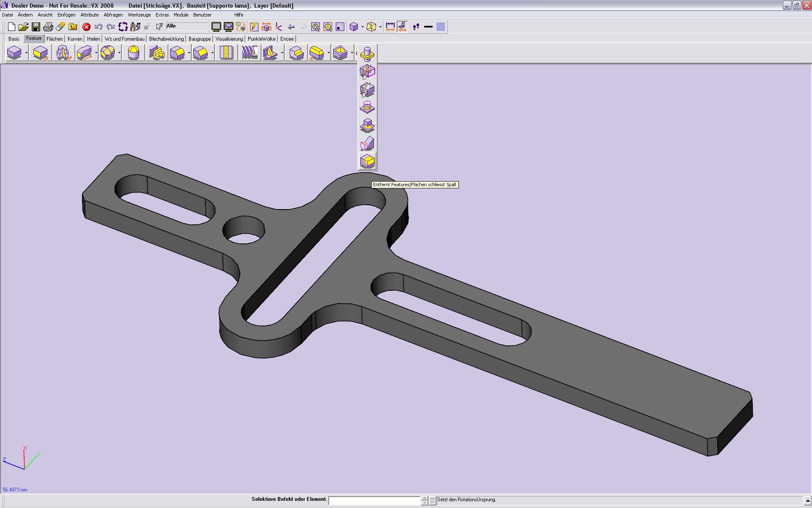The width and height of the screenshot is (812, 508).
Task: Click the revolve feature icon
Action: pos(63,53)
